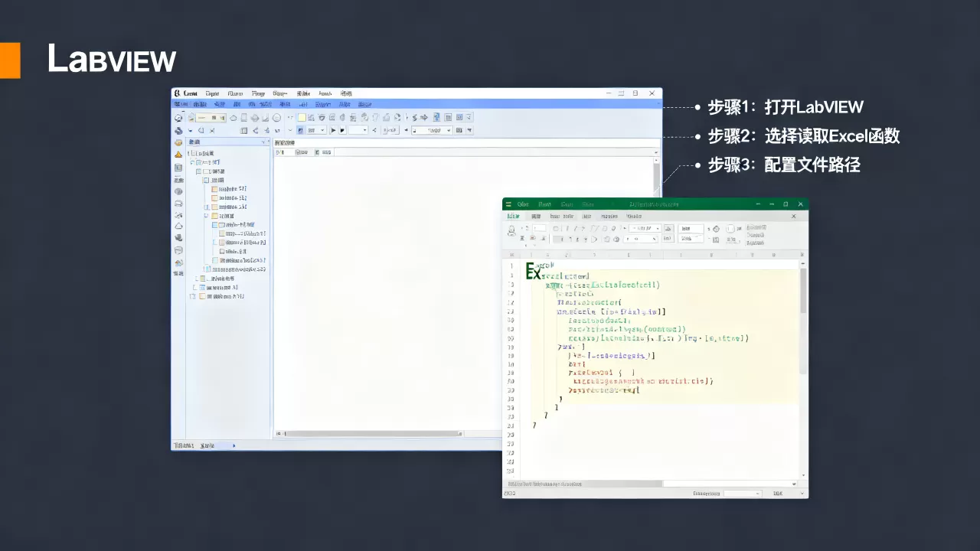Click the text "步骤1：打开LabVIEW"
980x551 pixels.
[x=786, y=107]
